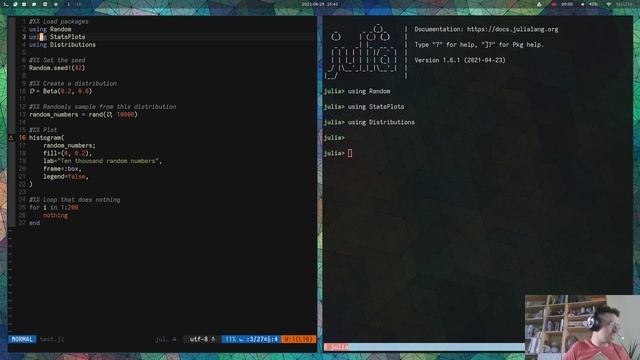Click the 'using Random' line in editor
This screenshot has width=640, height=360.
point(50,29)
